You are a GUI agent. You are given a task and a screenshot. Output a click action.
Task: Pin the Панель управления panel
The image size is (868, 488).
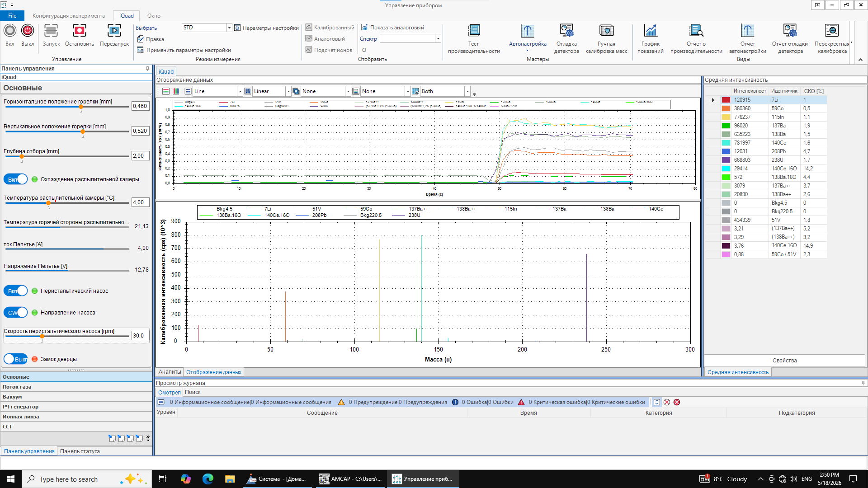(147, 69)
